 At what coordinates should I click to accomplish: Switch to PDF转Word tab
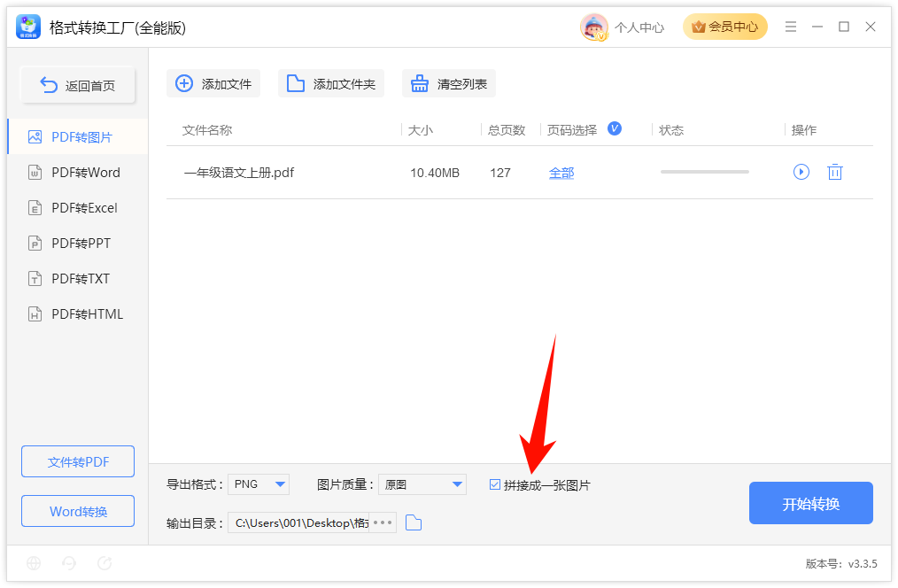coord(77,173)
